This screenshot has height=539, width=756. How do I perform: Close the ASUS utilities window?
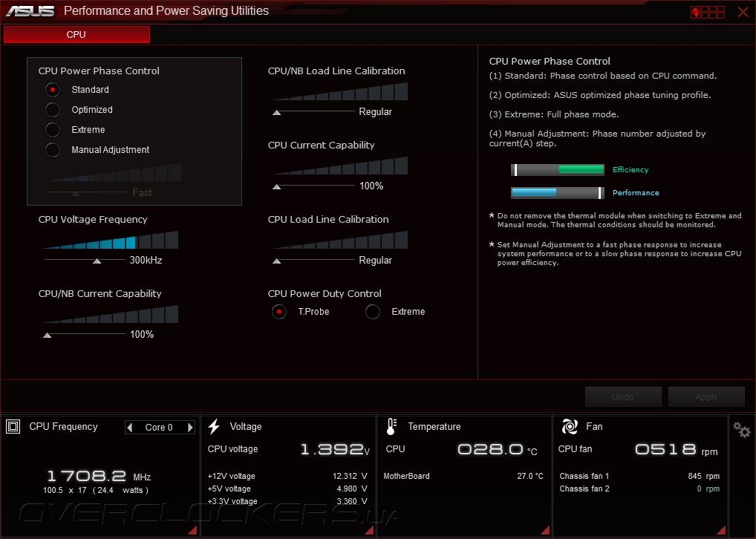point(743,12)
